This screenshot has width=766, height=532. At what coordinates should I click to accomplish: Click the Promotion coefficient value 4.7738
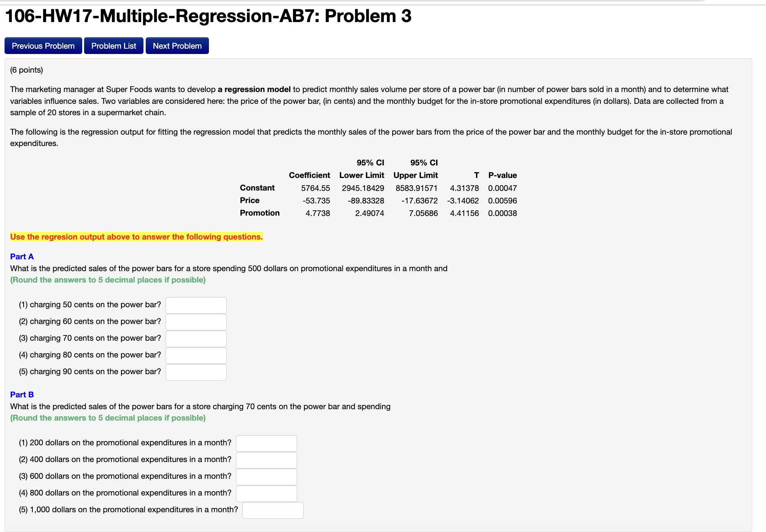point(318,213)
